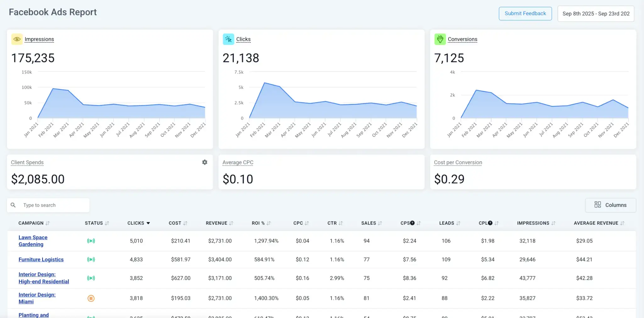
Task: Open the Columns chooser
Action: (610, 205)
